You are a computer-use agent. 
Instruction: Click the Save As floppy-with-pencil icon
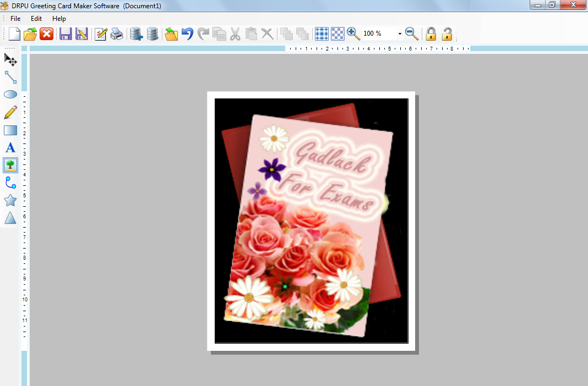click(81, 34)
